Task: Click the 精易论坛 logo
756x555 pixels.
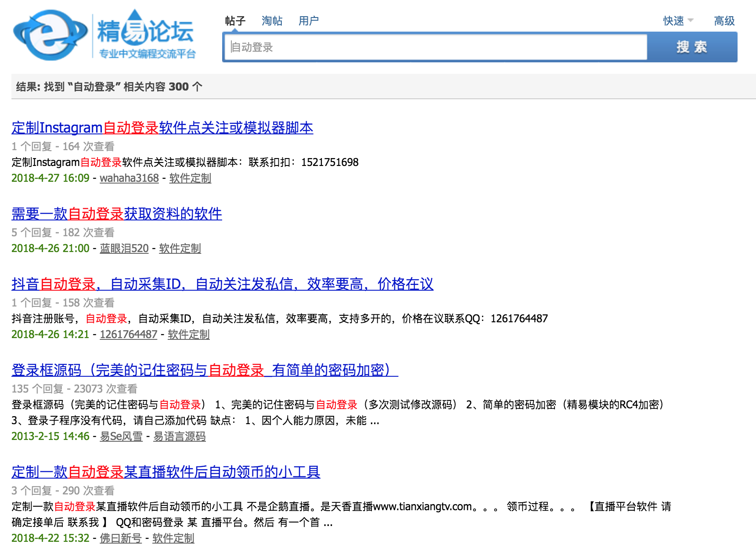Action: [x=104, y=35]
